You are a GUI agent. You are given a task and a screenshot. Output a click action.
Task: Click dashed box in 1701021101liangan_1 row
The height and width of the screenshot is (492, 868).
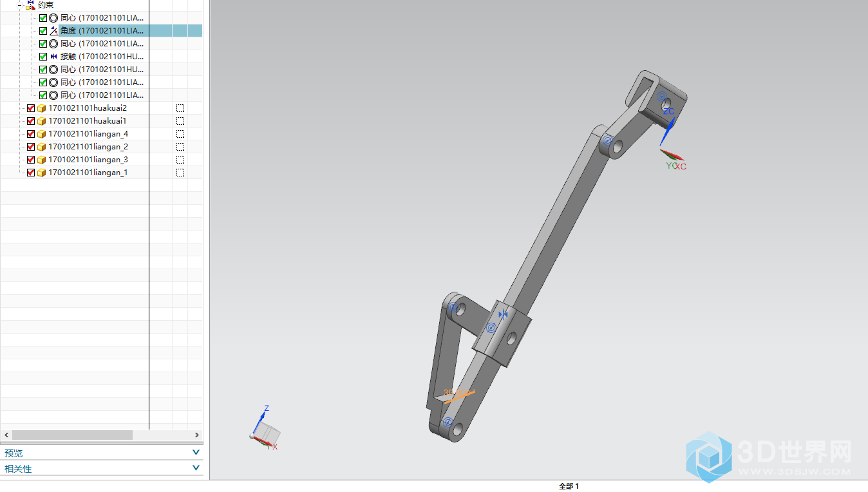point(180,173)
